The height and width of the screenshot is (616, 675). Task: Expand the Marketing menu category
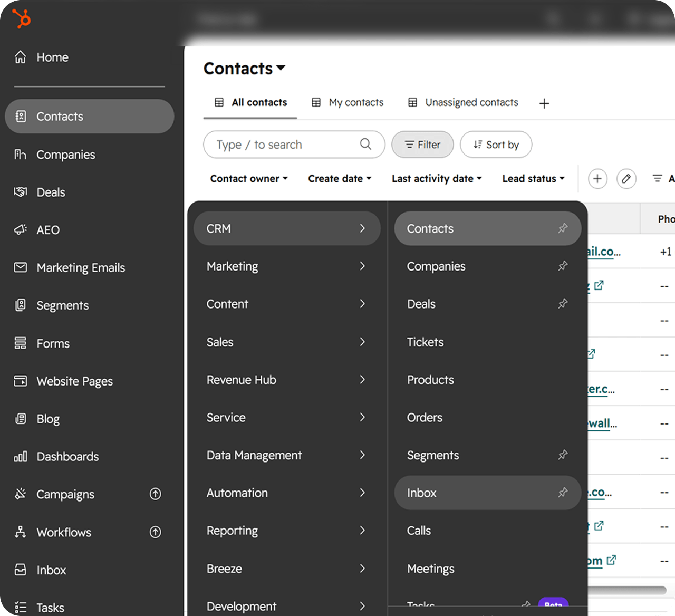[287, 266]
